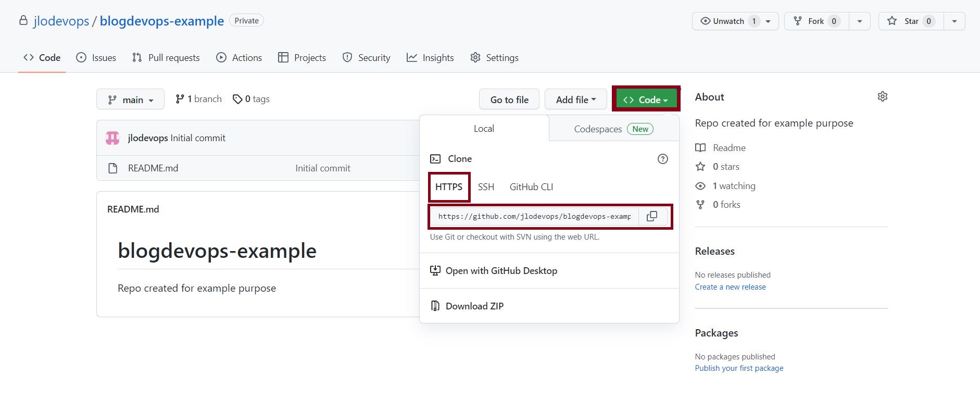The image size is (980, 399).
Task: Click the clone URL text field
Action: pyautogui.click(x=534, y=216)
